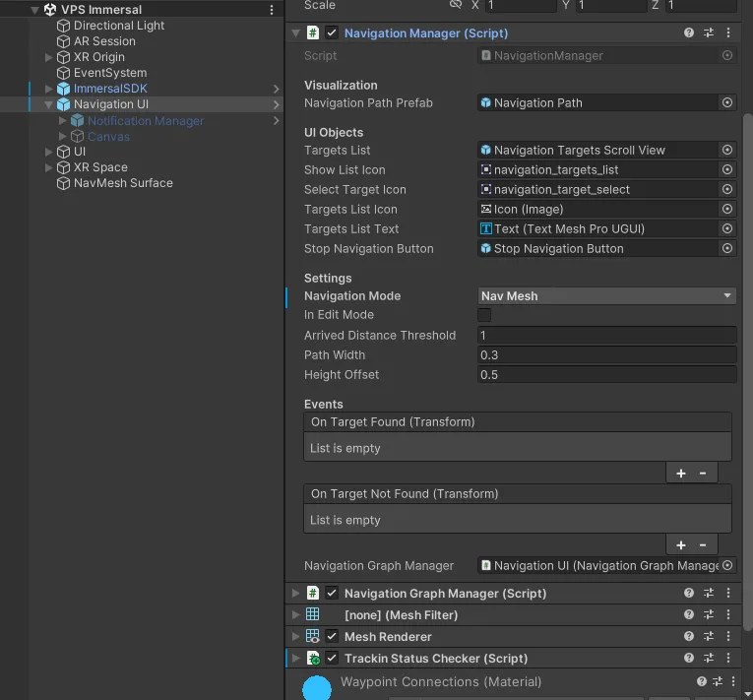
Task: Remove listener from On Target Not Found
Action: (x=703, y=545)
